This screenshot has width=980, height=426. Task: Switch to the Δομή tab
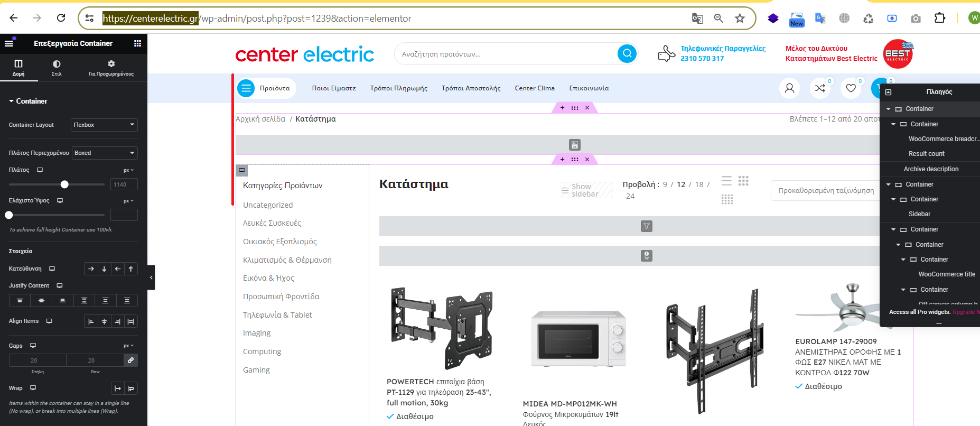click(x=18, y=68)
